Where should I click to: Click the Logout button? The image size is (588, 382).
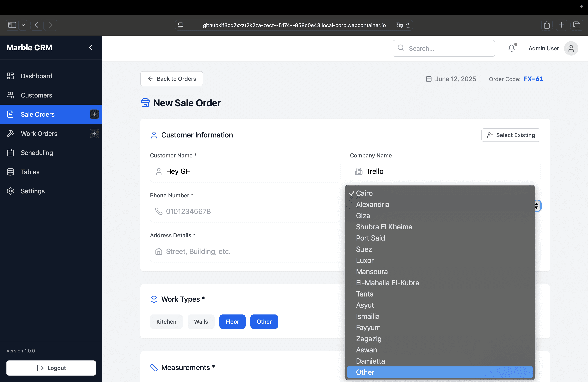click(x=51, y=368)
